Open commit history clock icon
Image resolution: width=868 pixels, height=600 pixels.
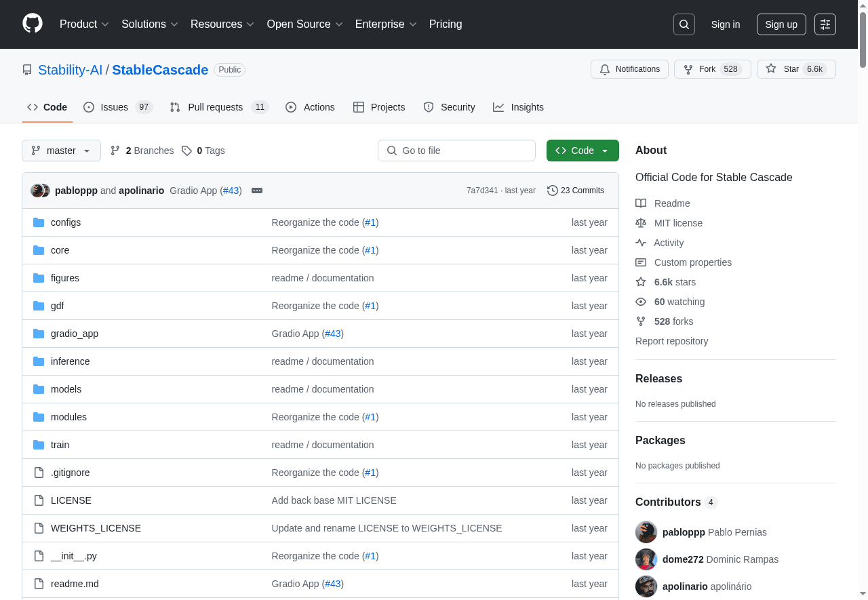coord(553,191)
